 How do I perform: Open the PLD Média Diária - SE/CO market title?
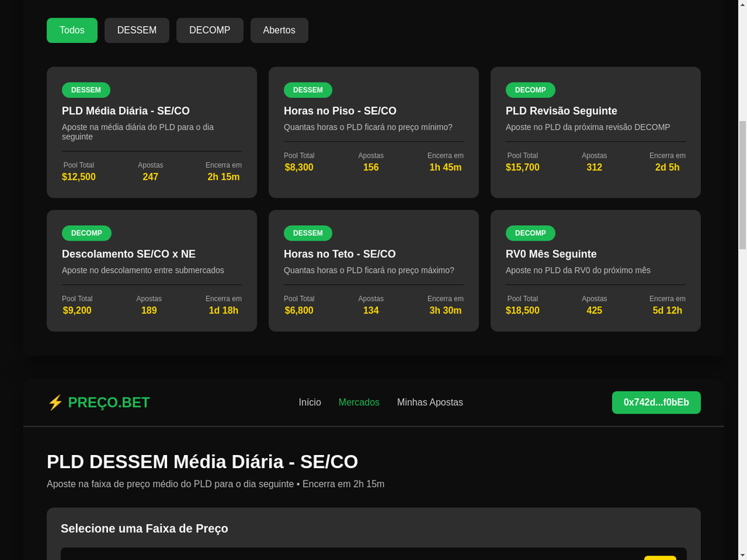pos(125,111)
